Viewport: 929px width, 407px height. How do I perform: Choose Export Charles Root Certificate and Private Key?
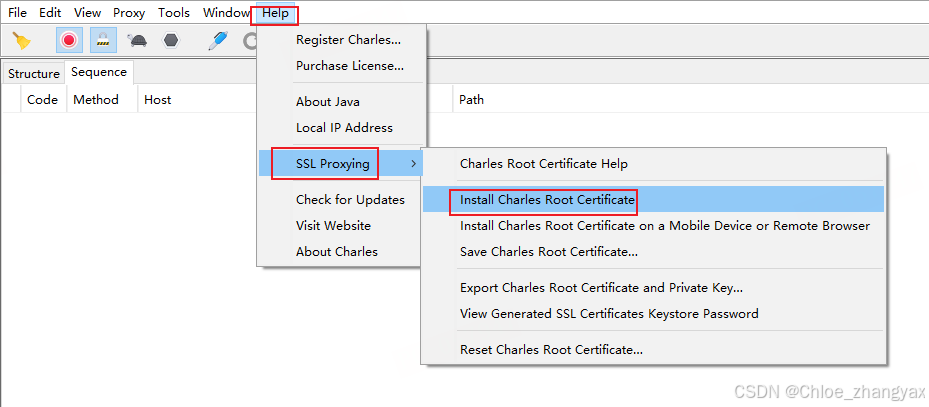click(x=653, y=288)
